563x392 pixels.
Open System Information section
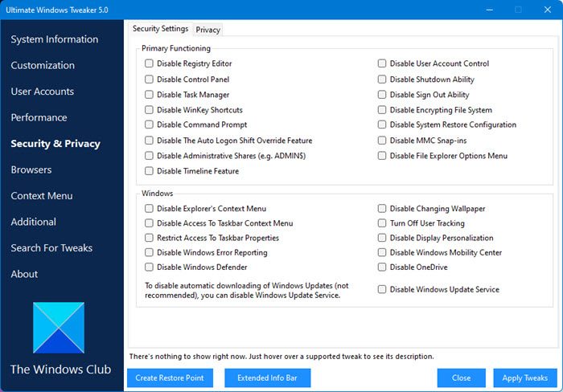coord(55,39)
